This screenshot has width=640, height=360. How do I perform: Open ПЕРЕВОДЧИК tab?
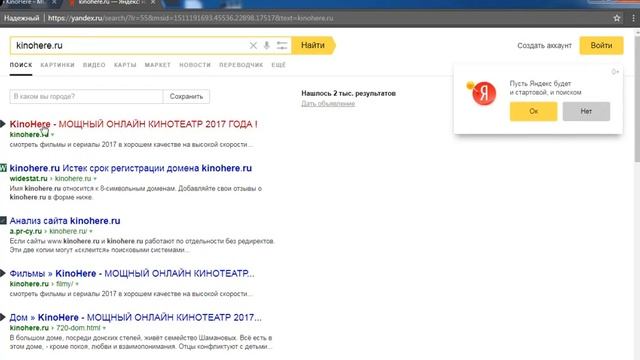pyautogui.click(x=241, y=65)
